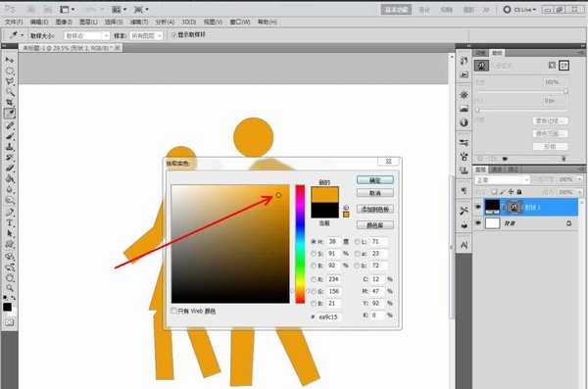The width and height of the screenshot is (588, 389).
Task: Open the File menu in menu bar
Action: [x=14, y=23]
